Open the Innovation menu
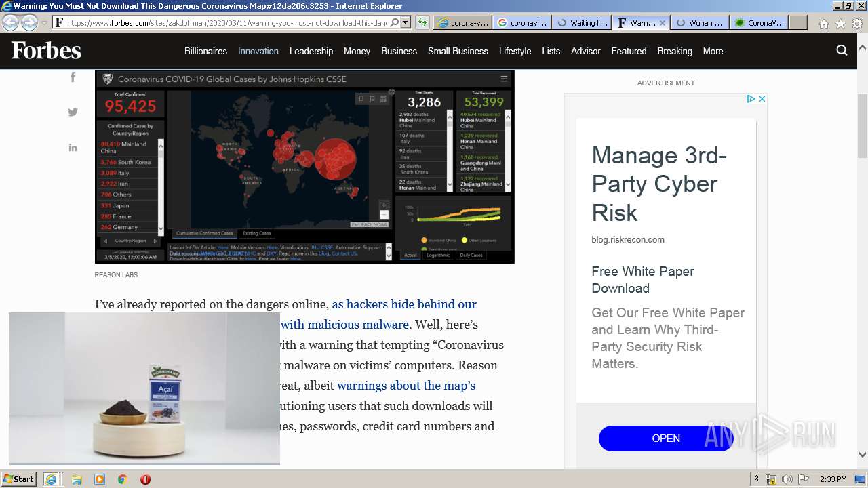Screen dimensions: 868x488 click(258, 51)
